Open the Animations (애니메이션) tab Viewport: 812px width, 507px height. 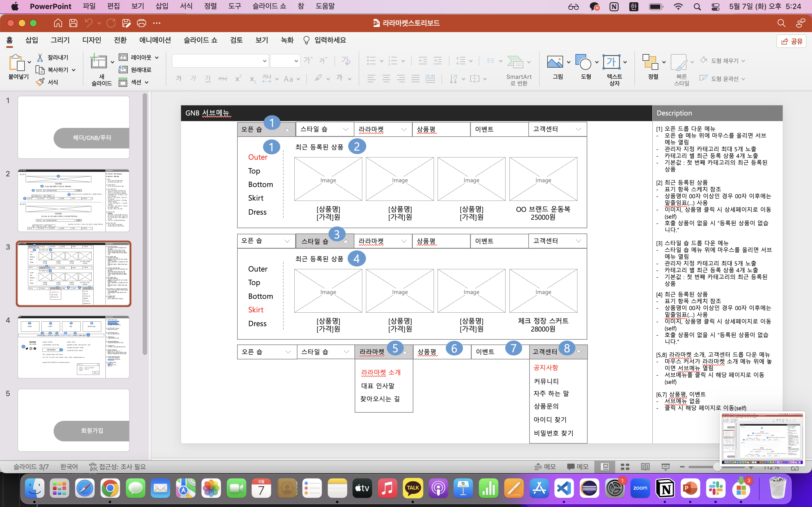pyautogui.click(x=155, y=40)
